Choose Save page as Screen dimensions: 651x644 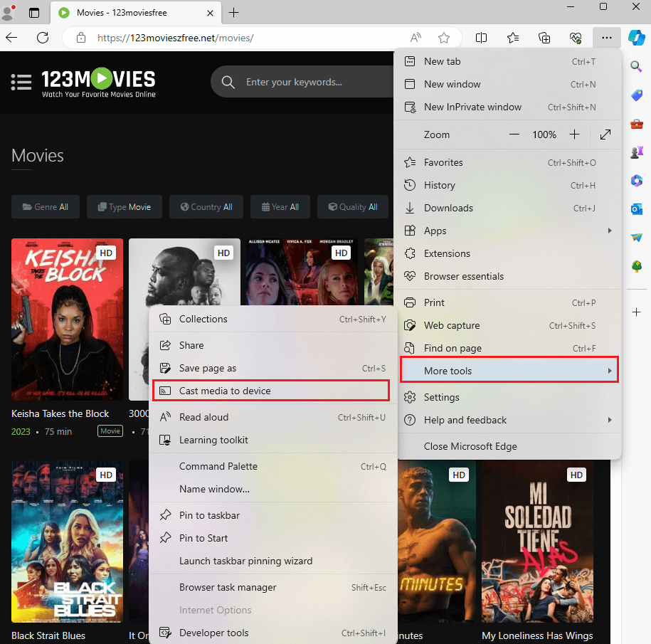pyautogui.click(x=272, y=369)
